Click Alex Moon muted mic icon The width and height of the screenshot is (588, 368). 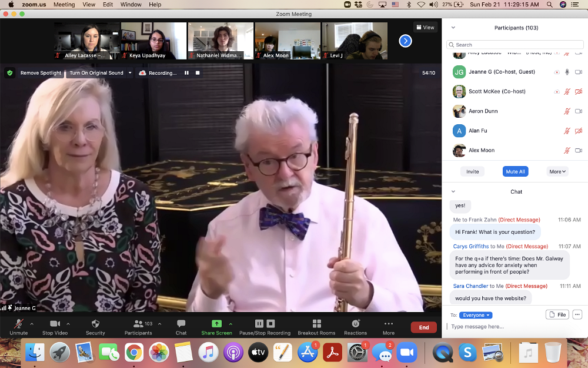tap(567, 150)
